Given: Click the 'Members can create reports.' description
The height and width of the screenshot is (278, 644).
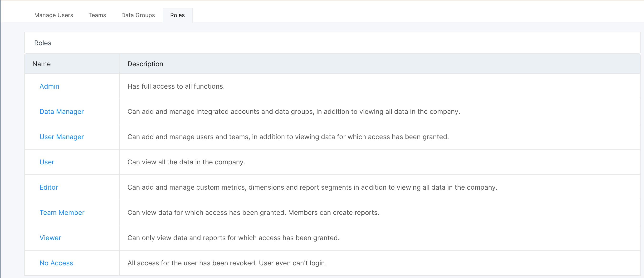Looking at the screenshot, I should [x=333, y=213].
